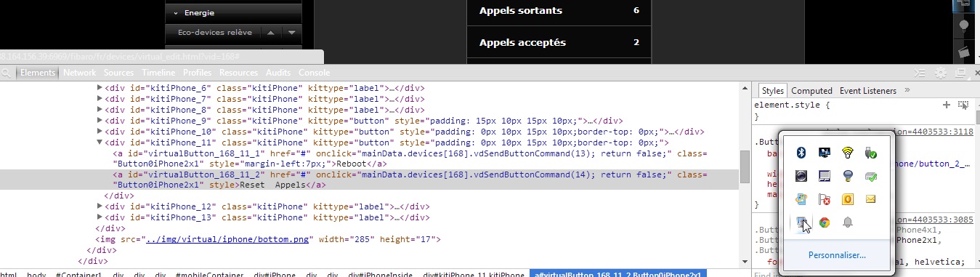Open stylesheet link ending 4403533:3085
Screen dimensions: 980x277
click(933, 220)
